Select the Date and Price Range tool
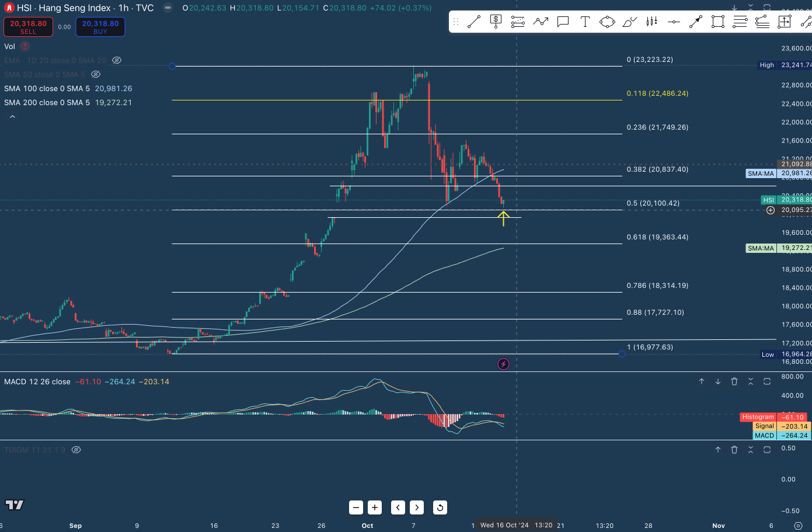Viewport: 812px width, 532px height. click(785, 22)
